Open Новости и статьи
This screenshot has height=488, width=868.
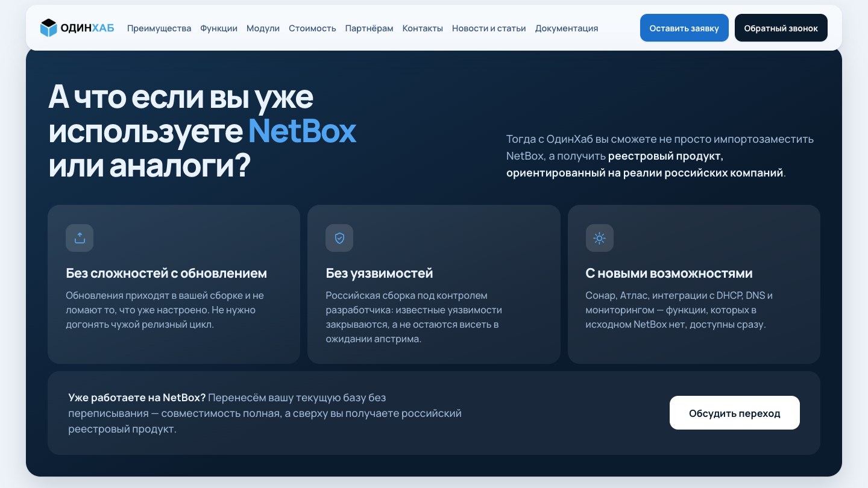[489, 28]
